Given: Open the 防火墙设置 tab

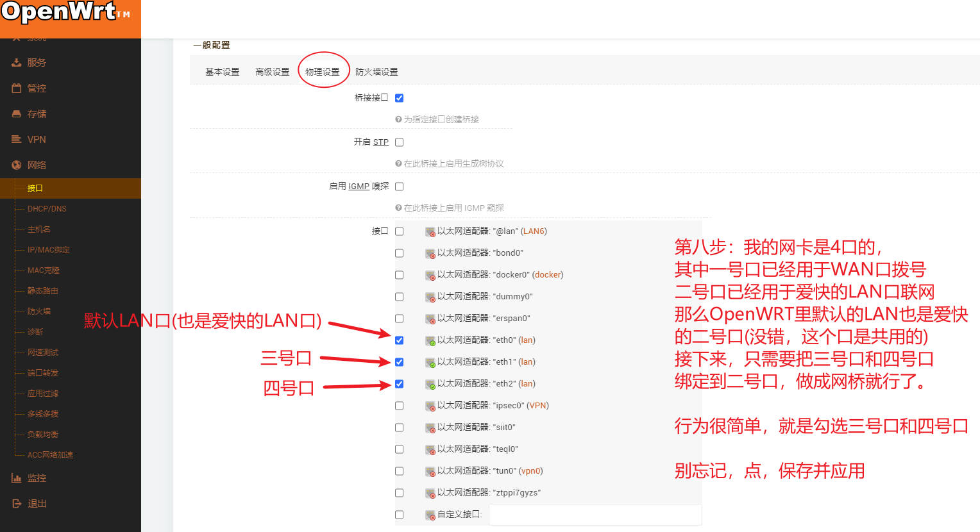Looking at the screenshot, I should 376,72.
